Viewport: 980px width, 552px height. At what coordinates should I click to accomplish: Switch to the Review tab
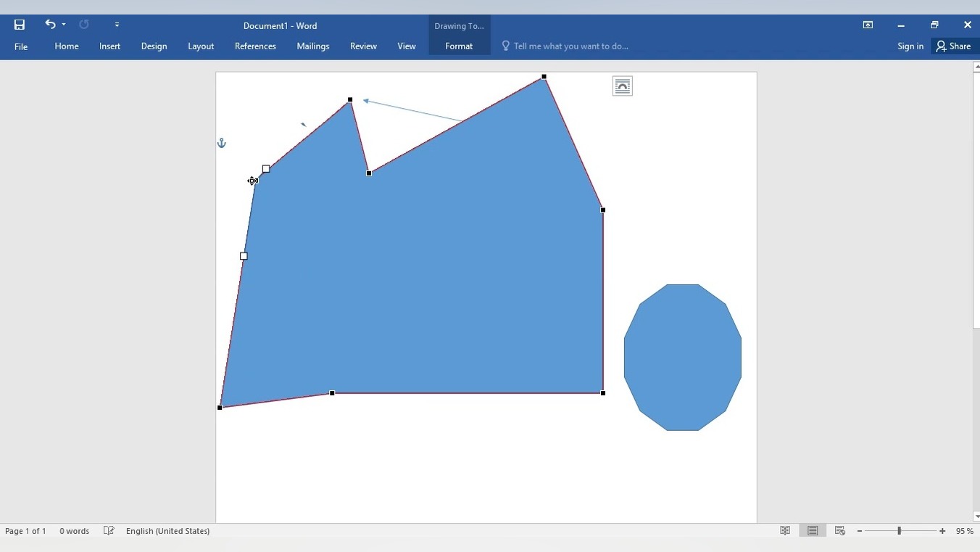[x=363, y=46]
